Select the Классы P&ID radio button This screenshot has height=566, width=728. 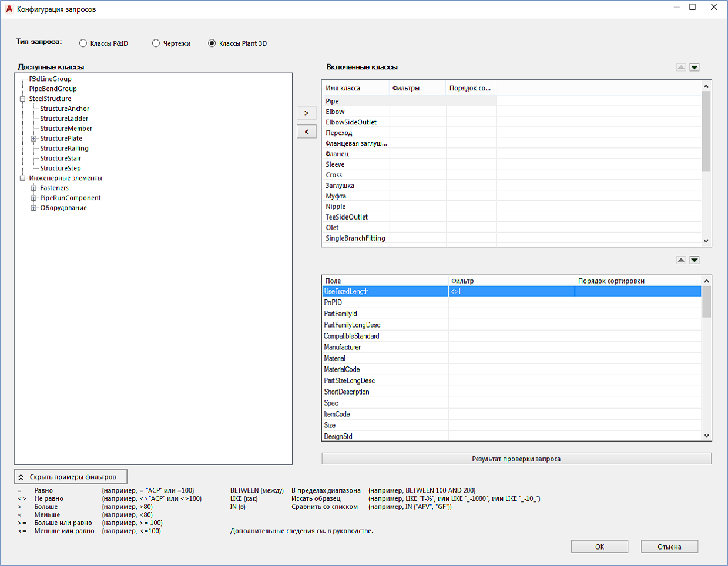point(83,43)
